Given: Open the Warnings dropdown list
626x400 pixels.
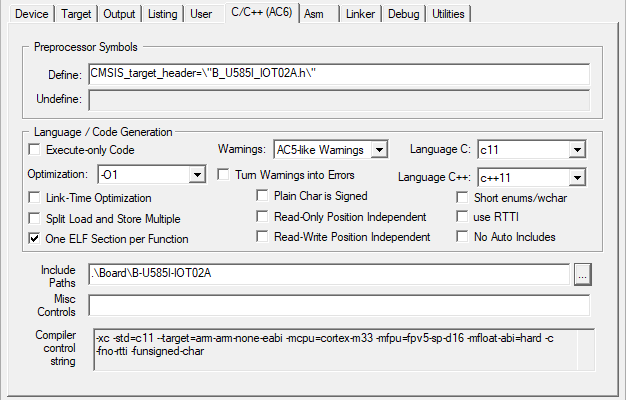Looking at the screenshot, I should click(378, 150).
